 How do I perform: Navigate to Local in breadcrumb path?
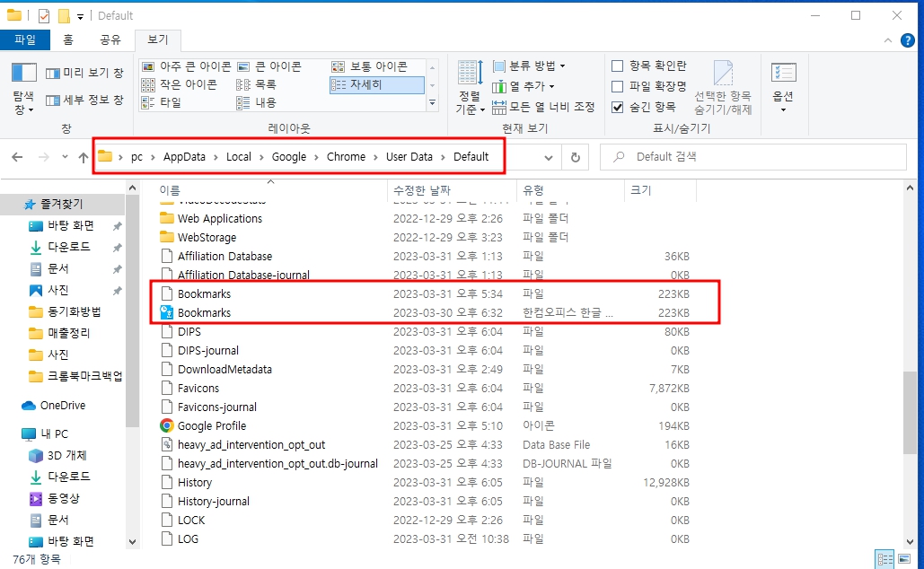[x=239, y=157]
